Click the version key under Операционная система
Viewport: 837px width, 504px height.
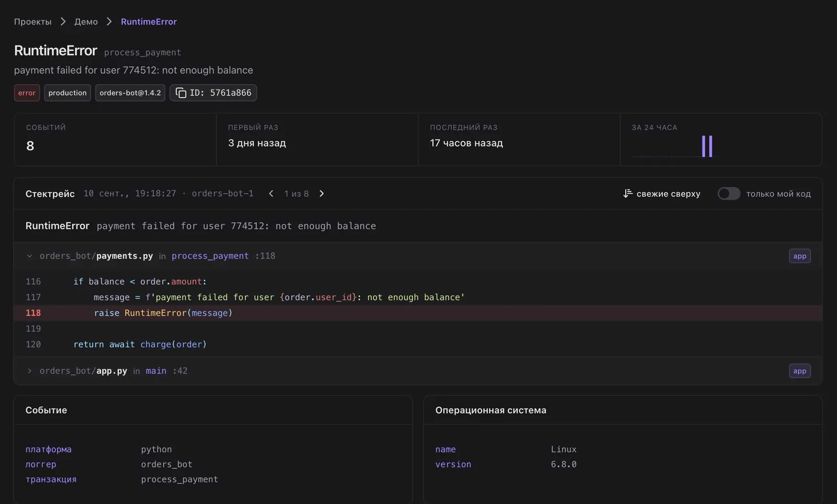[x=453, y=464]
